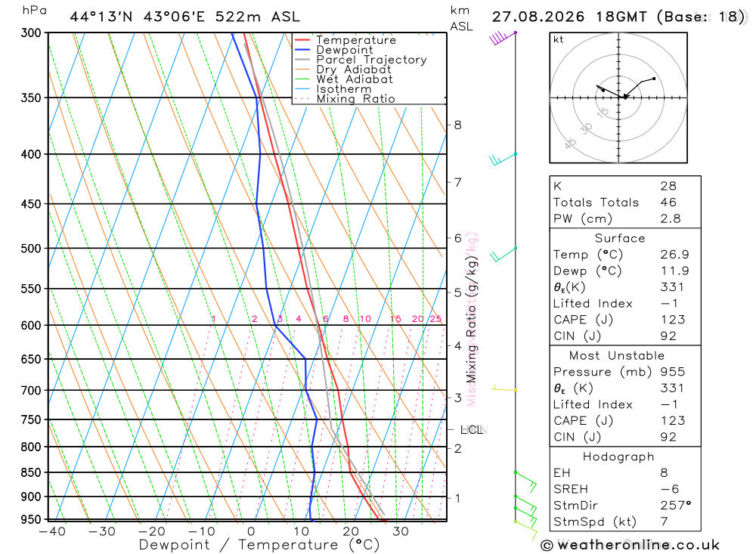Click the hodograph plot center
This screenshot has height=554, width=756.
point(618,98)
